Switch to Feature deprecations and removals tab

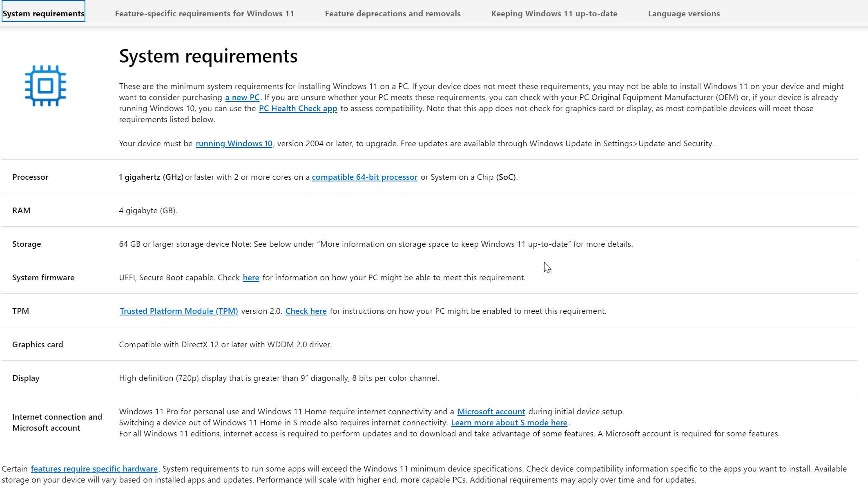393,13
